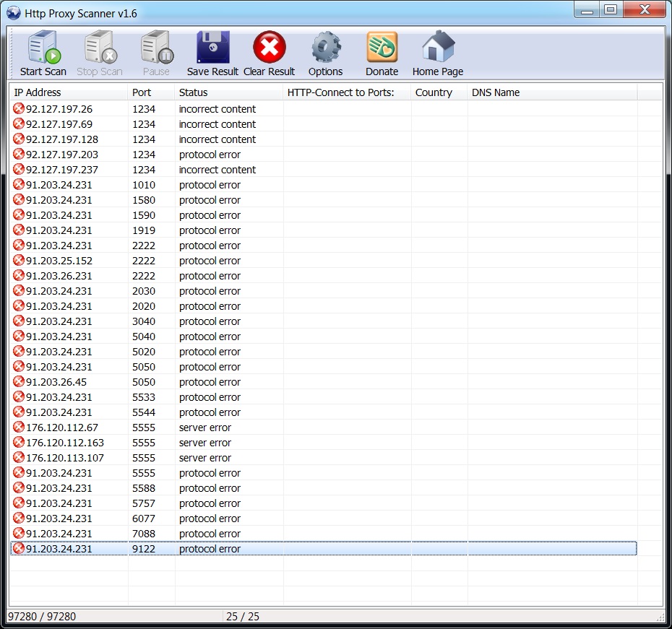Screen dimensions: 672x629
Task: Click port value 2020
Action: tap(144, 306)
